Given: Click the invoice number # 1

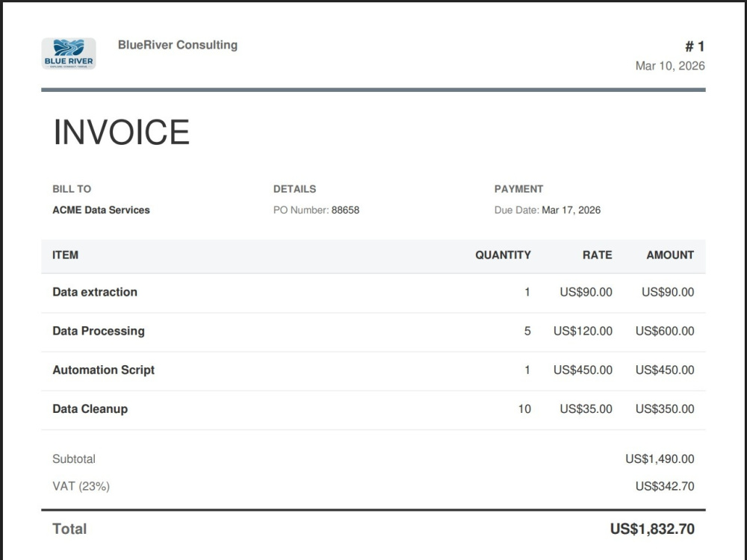Looking at the screenshot, I should (695, 46).
